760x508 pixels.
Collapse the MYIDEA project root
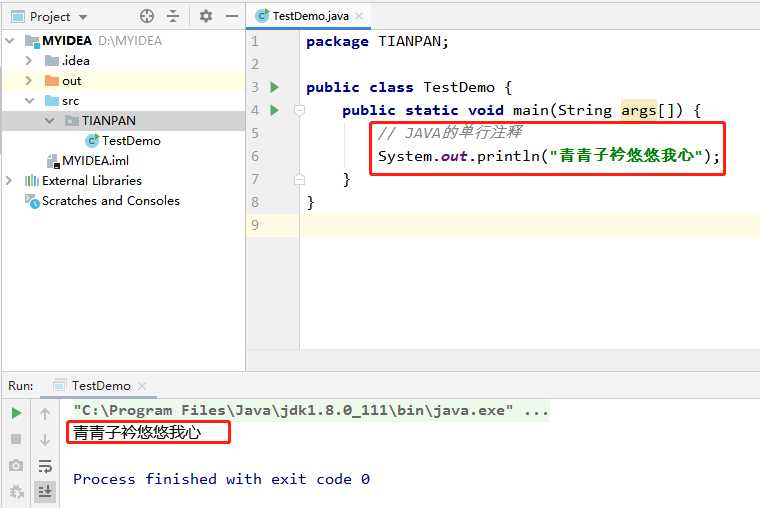10,41
